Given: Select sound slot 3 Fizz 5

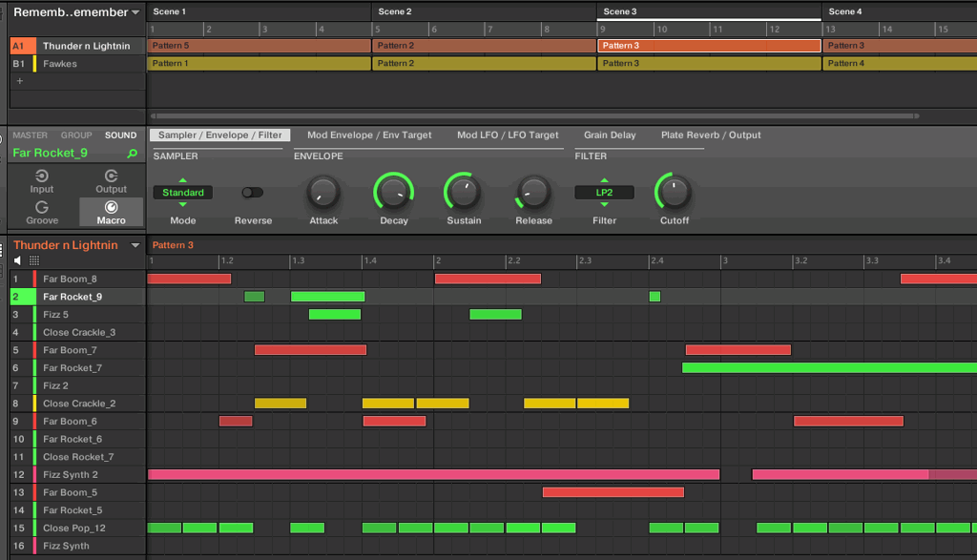Looking at the screenshot, I should (78, 315).
